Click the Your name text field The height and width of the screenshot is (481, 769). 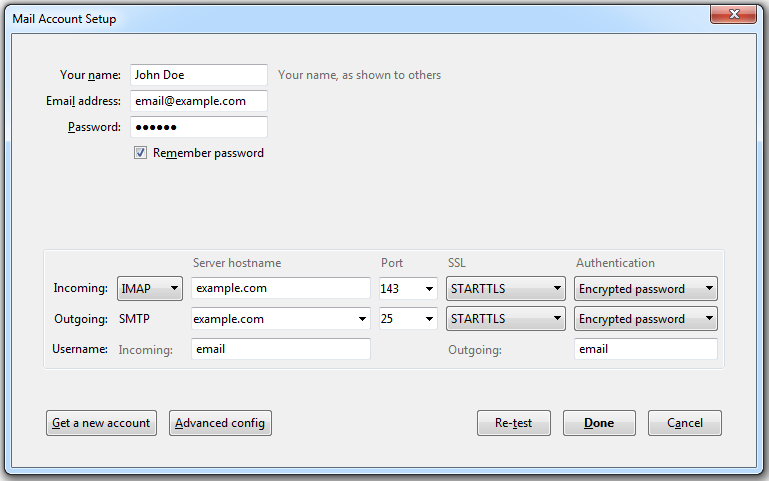tap(198, 75)
